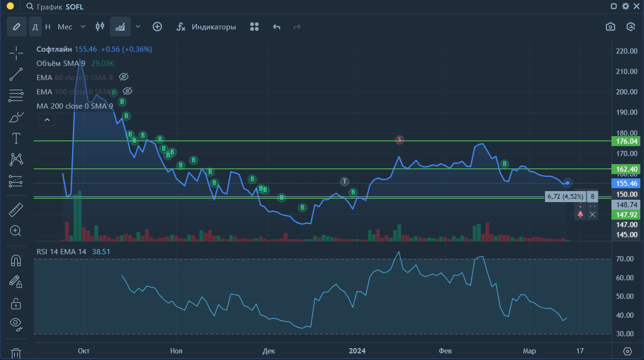Click the quantity box showing 8
Viewport: 644px width, 360px height.
(x=592, y=197)
